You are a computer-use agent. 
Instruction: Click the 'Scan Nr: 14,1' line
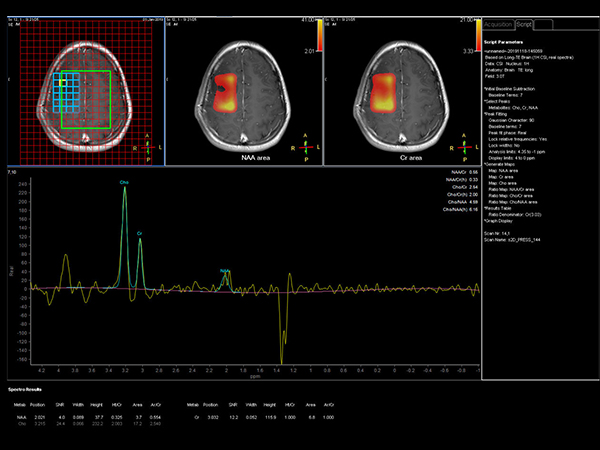click(x=497, y=233)
